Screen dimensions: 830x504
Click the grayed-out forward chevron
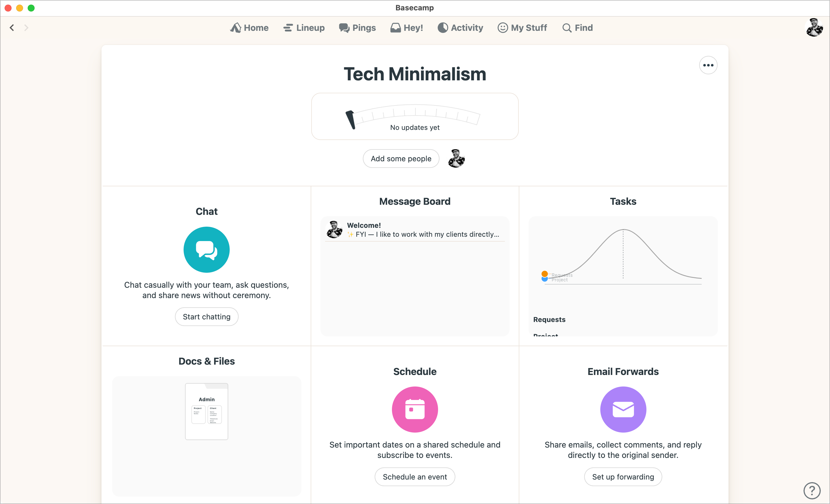tap(26, 28)
